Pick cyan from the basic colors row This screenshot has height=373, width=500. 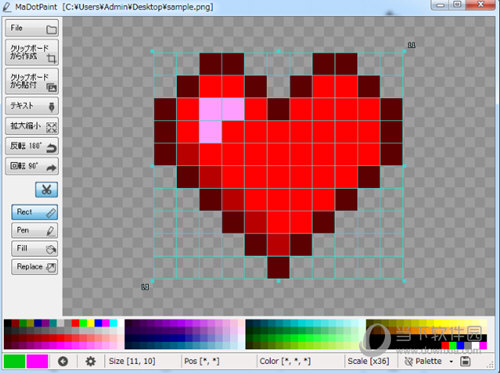click(x=113, y=323)
